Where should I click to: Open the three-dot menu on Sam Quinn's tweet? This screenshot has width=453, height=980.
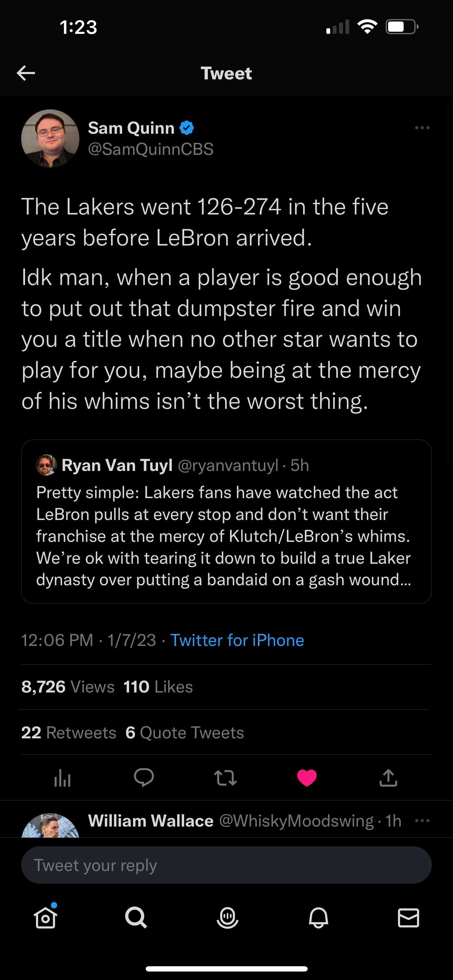click(x=422, y=128)
